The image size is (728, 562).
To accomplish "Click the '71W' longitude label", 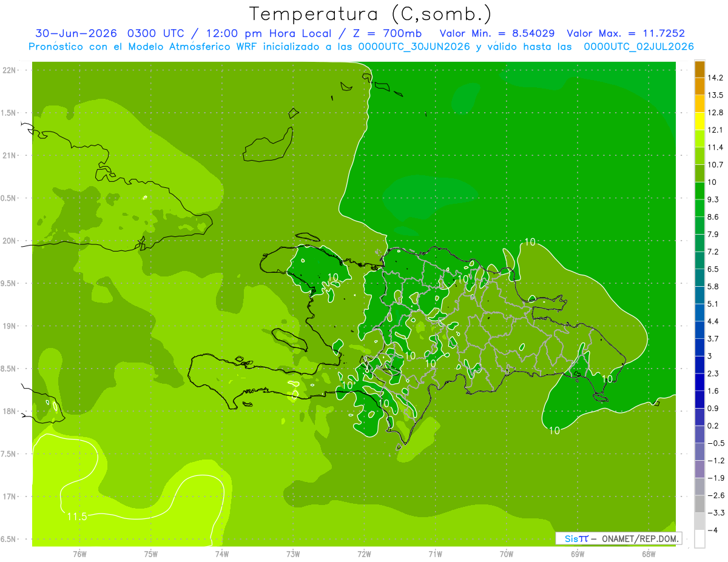I will coord(435,554).
